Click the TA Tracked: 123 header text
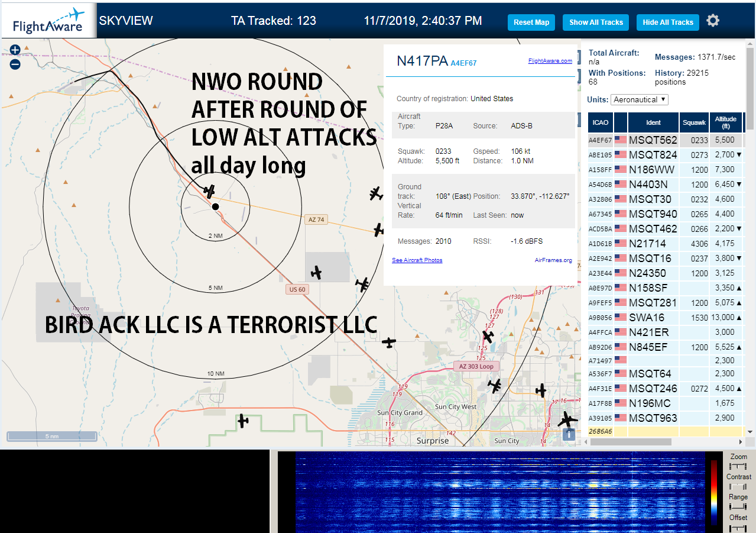Viewport: 756px width, 533px height. pos(274,21)
